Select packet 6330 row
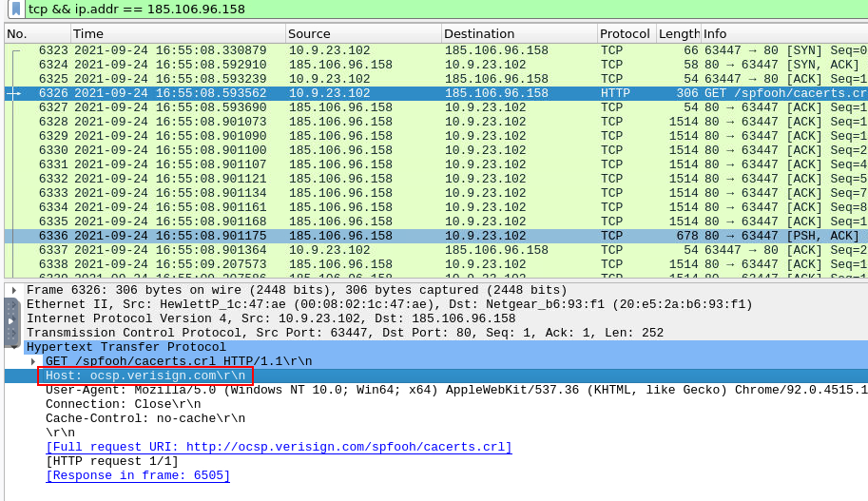868x501 pixels. [x=436, y=150]
